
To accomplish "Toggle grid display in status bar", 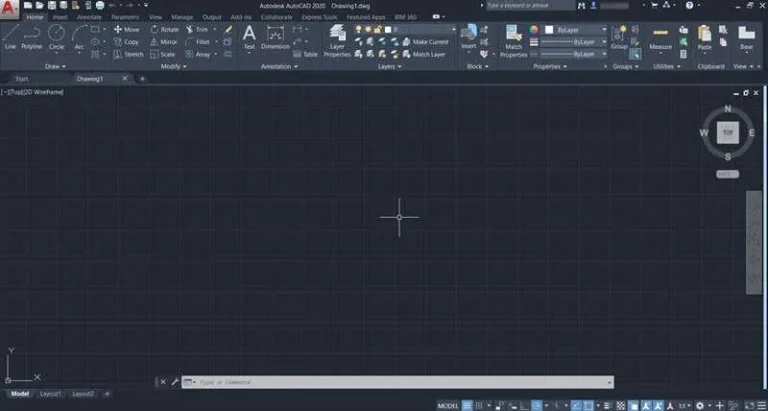I will tap(467, 406).
